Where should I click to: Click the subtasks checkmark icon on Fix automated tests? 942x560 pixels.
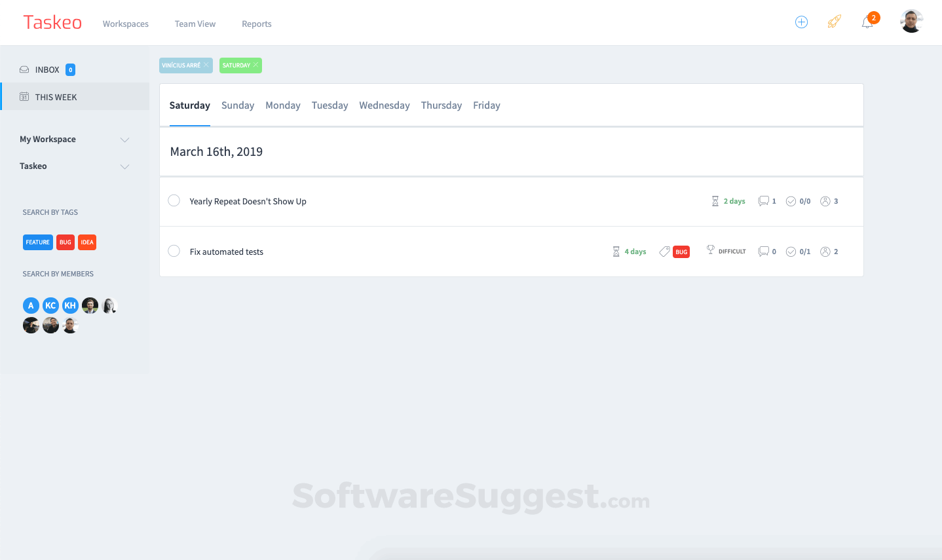click(791, 251)
